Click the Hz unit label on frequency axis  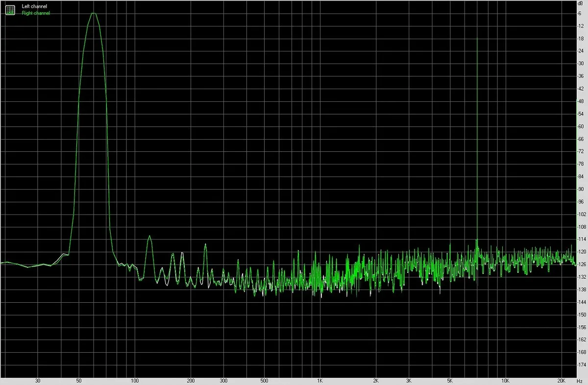pos(581,380)
